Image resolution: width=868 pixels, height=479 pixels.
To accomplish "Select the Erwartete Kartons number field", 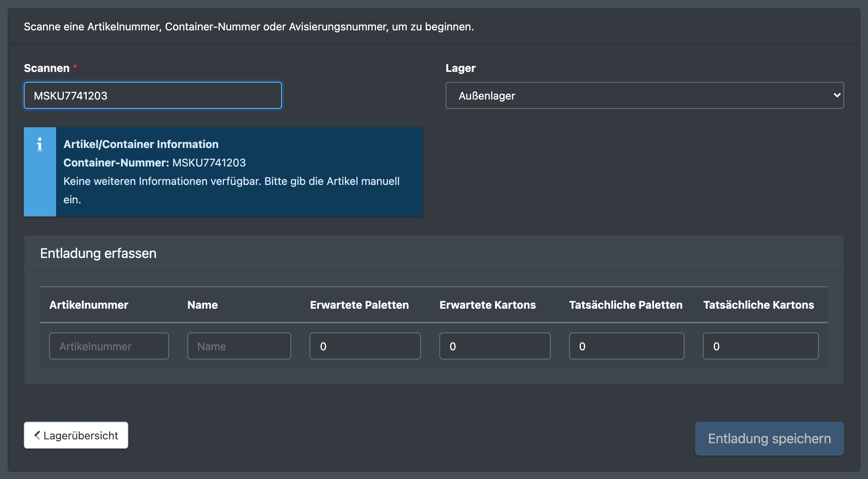I will click(495, 346).
